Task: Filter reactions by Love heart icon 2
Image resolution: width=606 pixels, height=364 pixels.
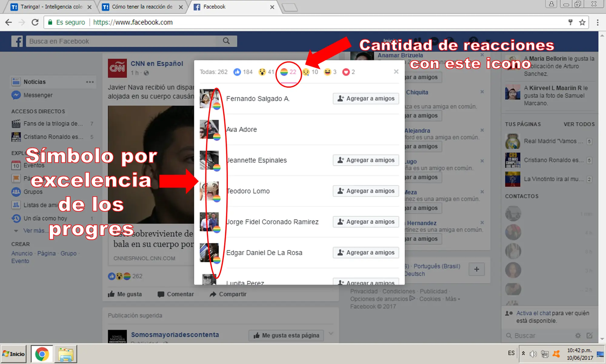Action: [x=348, y=72]
